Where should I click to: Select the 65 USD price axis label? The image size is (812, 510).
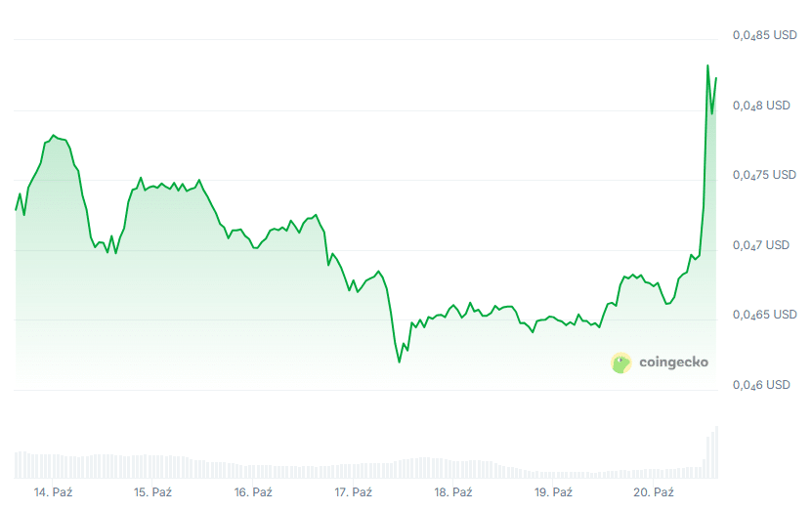pyautogui.click(x=764, y=315)
